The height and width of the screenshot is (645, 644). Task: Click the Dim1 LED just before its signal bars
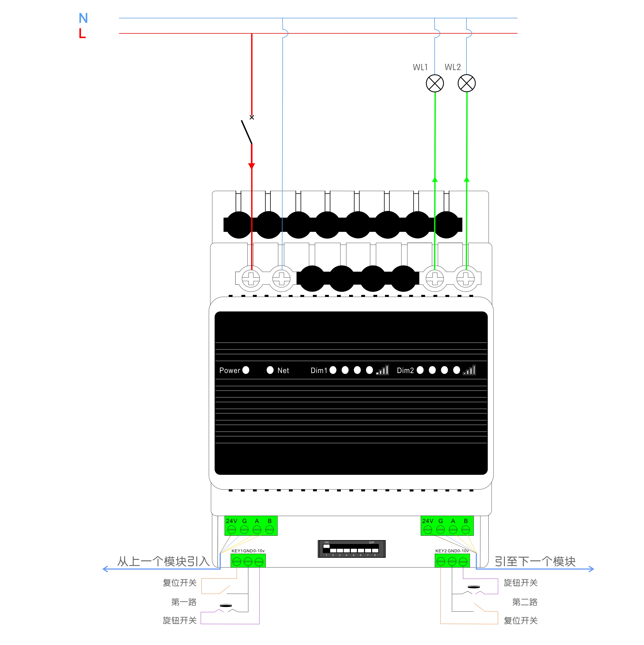pyautogui.click(x=369, y=370)
